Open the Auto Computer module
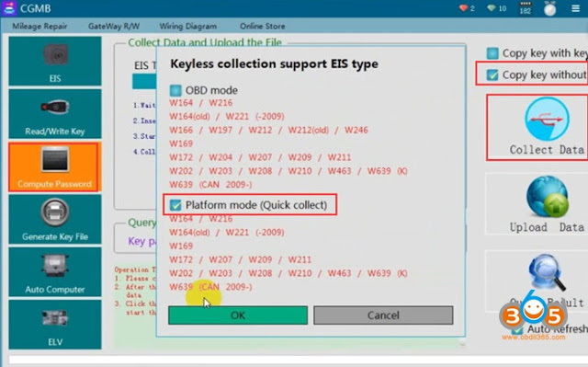 tap(55, 272)
